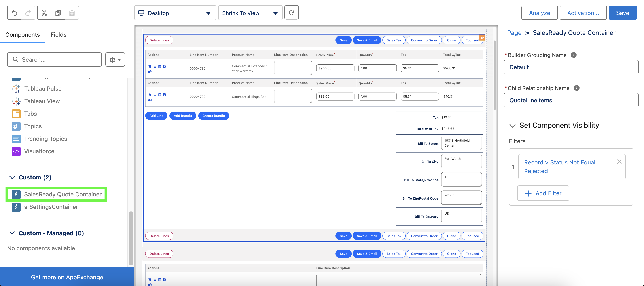Remove the Record Status filter with the X
644x286 pixels.
click(x=619, y=162)
